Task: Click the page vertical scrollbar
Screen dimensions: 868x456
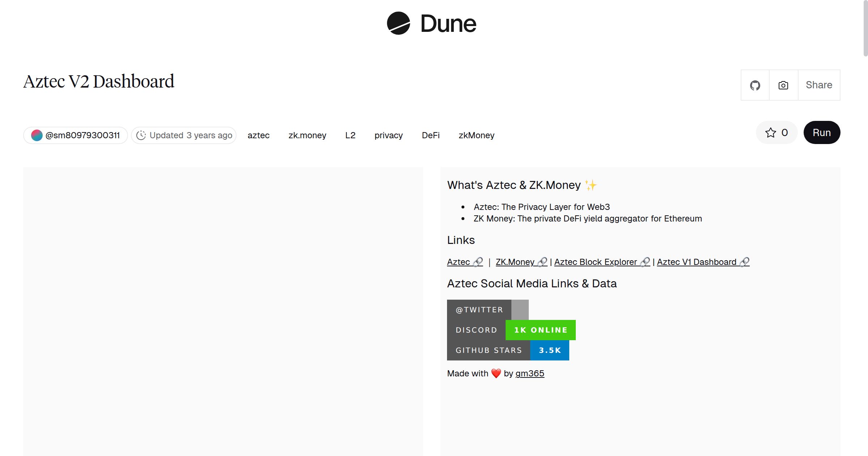Action: (x=865, y=29)
